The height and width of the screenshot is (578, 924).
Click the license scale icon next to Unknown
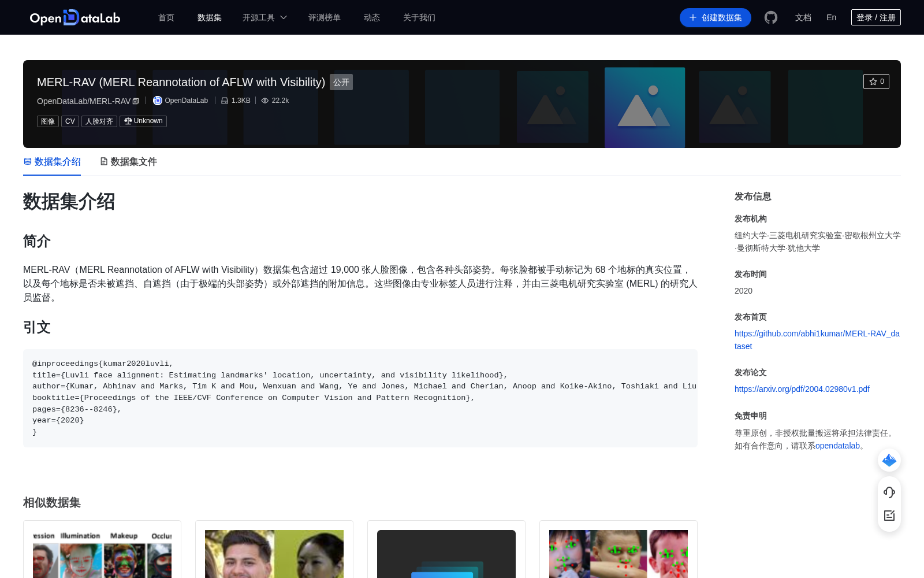tap(128, 121)
